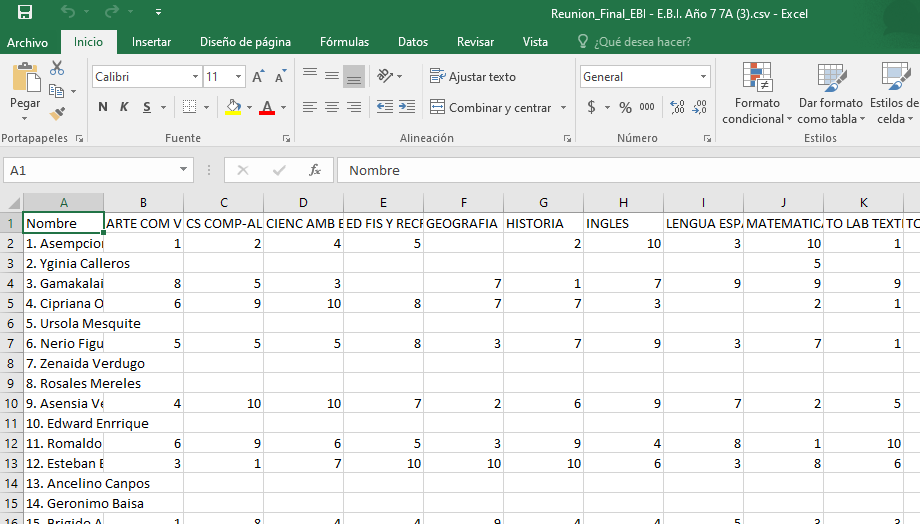The image size is (920, 524).
Task: Apply cell borders icon
Action: 189,107
